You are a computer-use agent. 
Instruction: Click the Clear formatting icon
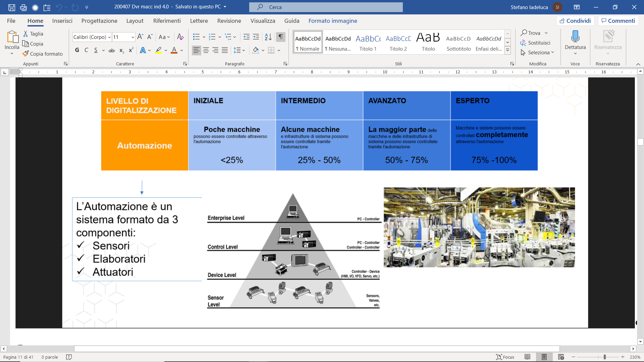pyautogui.click(x=180, y=37)
